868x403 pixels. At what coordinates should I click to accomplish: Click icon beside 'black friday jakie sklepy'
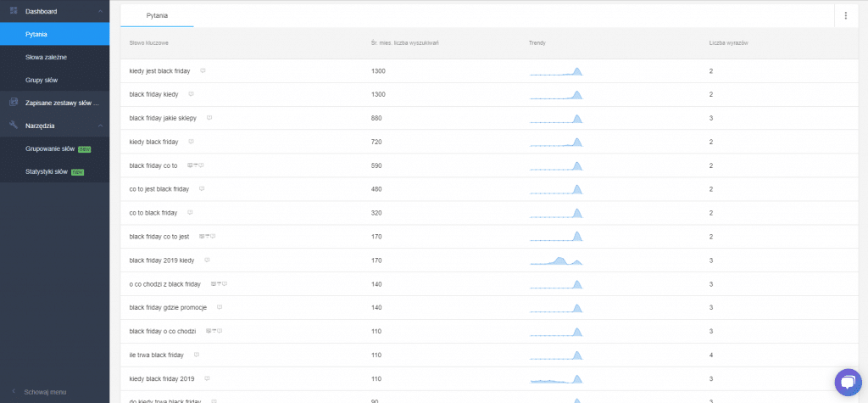click(209, 118)
